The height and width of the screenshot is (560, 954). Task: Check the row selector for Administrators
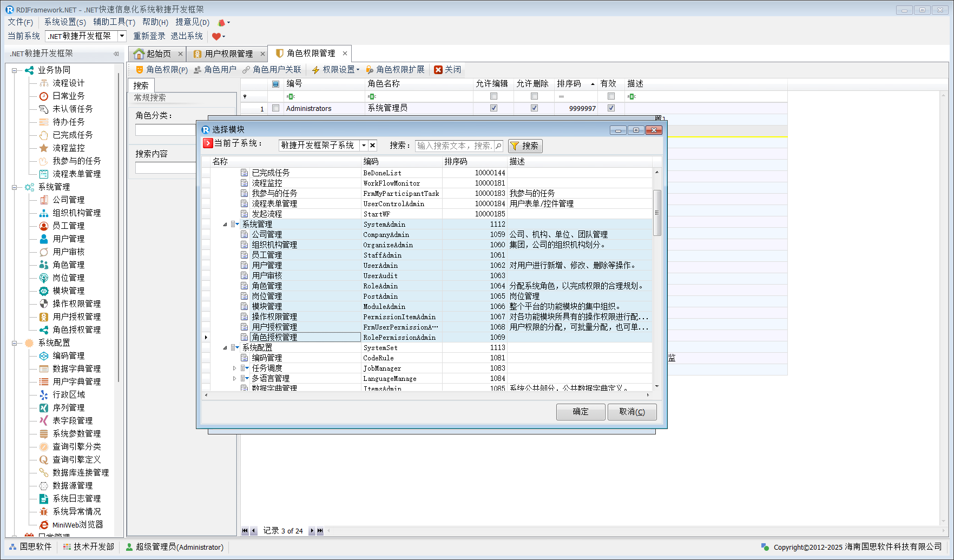pyautogui.click(x=276, y=108)
